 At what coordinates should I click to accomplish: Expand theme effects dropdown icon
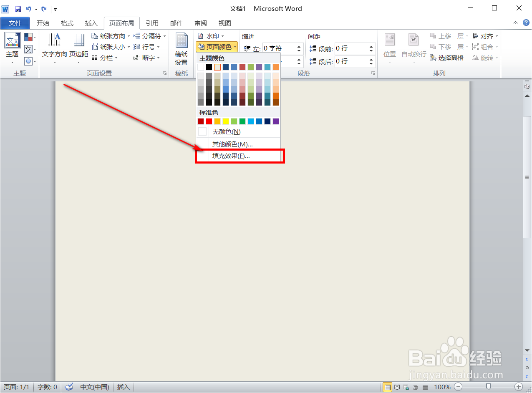pos(30,61)
